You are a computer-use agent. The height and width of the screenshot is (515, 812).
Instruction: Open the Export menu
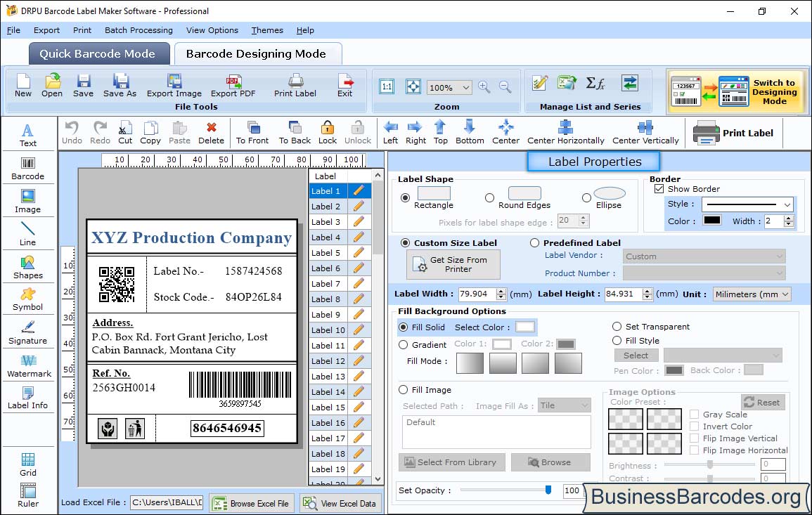[46, 30]
